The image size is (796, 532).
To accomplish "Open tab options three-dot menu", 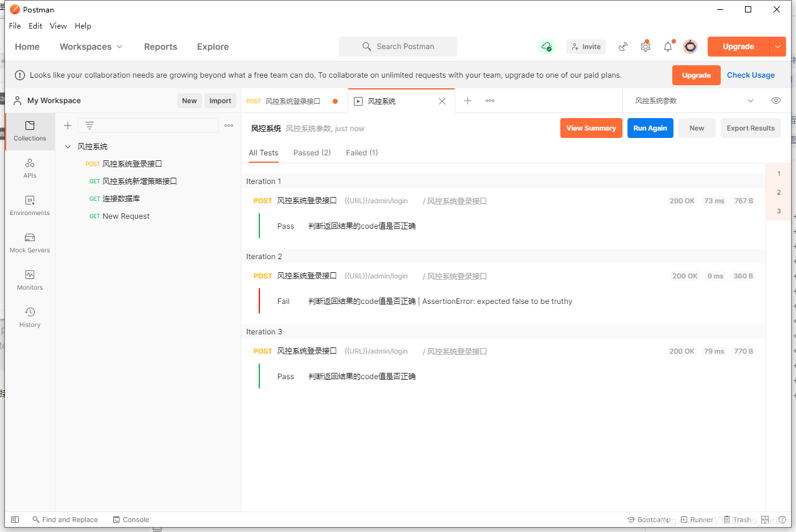I will tap(490, 101).
